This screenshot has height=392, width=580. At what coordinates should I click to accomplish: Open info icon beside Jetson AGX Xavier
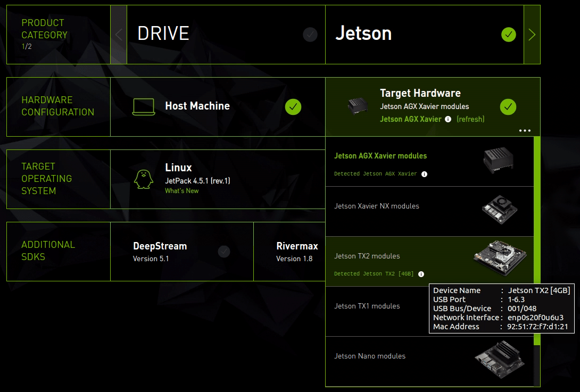tap(449, 119)
